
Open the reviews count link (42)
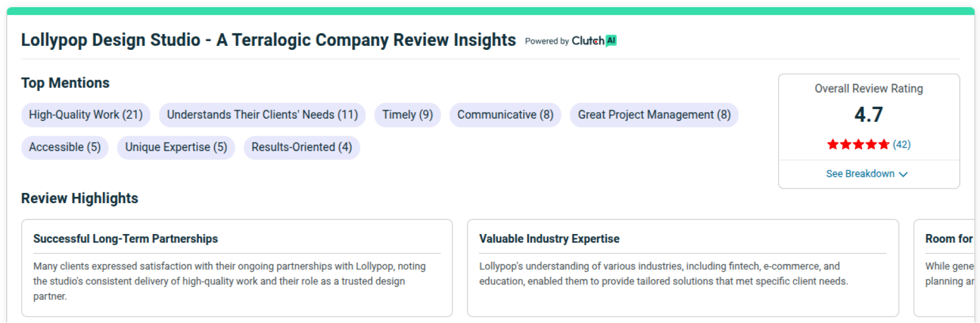tap(901, 145)
